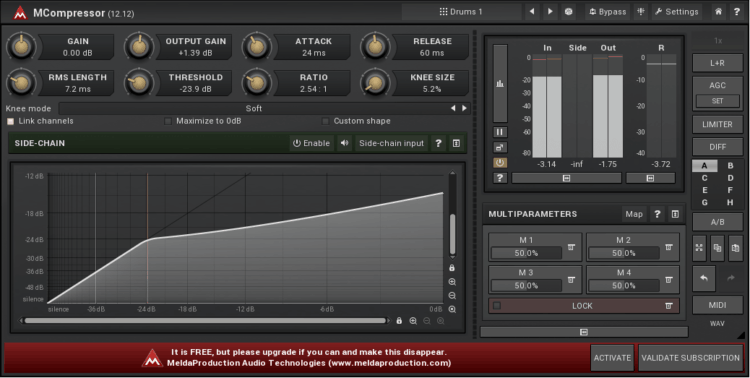The height and width of the screenshot is (378, 750).
Task: Click the AGC SET button
Action: [717, 101]
